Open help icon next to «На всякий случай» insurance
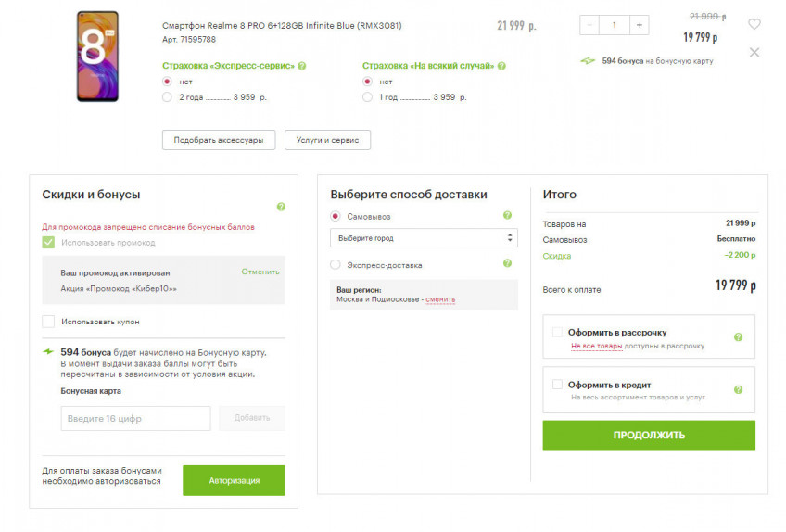This screenshot has height=532, width=786. [502, 66]
